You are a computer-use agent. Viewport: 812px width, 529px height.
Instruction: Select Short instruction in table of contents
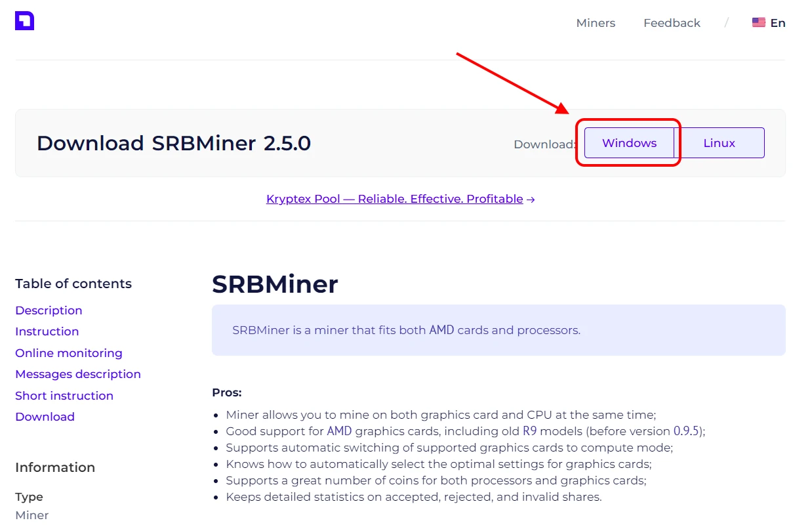click(x=64, y=396)
